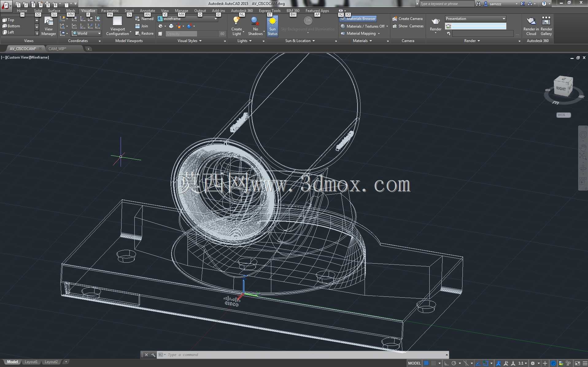Select the Bottom view
This screenshot has height=367, width=588.
[x=11, y=26]
